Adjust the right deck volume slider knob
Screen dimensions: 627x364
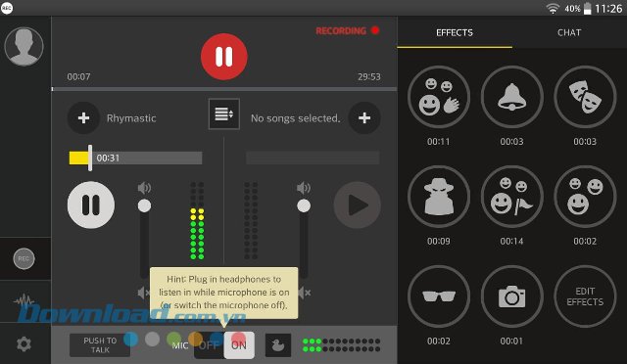click(304, 205)
